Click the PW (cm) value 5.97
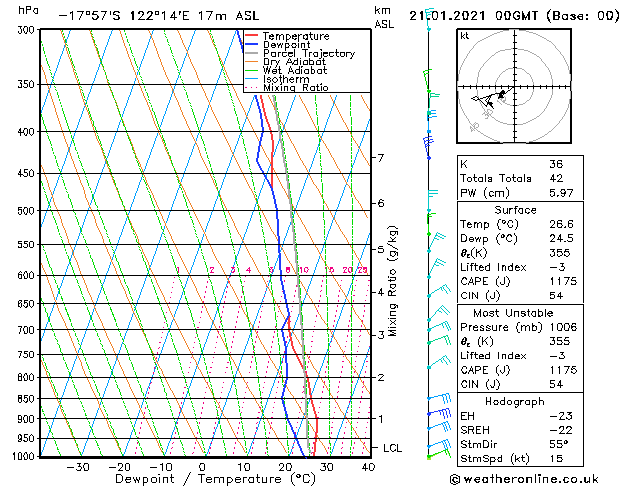 click(561, 193)
